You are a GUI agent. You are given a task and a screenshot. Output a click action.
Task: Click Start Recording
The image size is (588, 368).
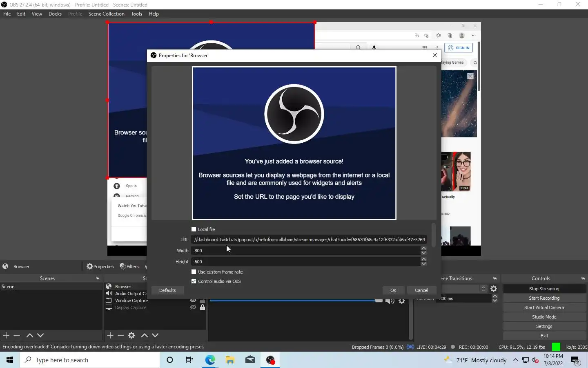(x=544, y=298)
